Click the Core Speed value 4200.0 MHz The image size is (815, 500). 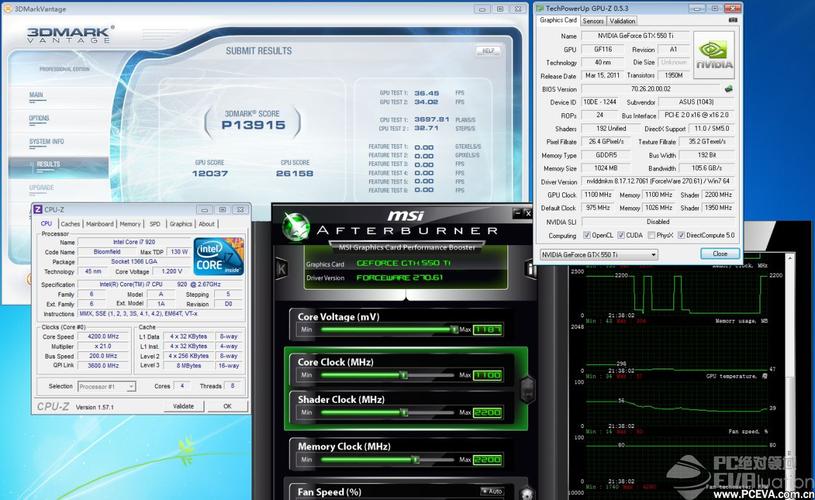pos(103,336)
